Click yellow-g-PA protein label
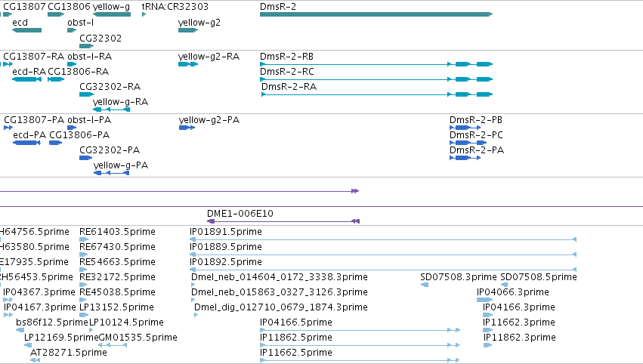 click(x=121, y=165)
